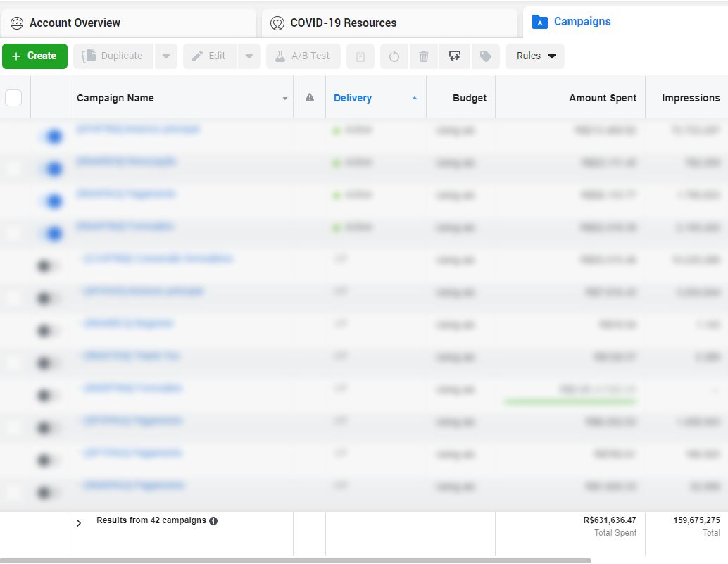Toggle off the first campaign's blue switch
The width and height of the screenshot is (728, 564).
(x=50, y=137)
